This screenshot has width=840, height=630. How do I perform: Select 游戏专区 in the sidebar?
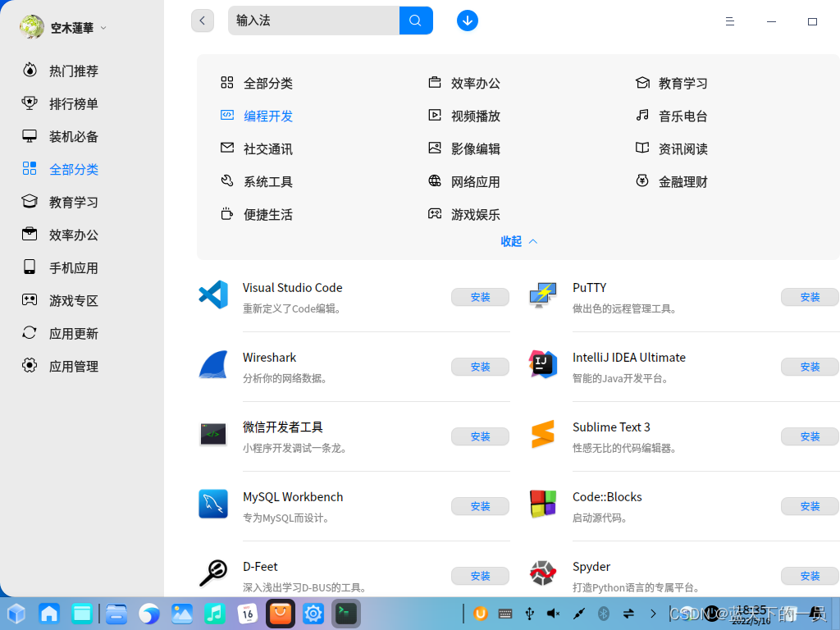60,300
